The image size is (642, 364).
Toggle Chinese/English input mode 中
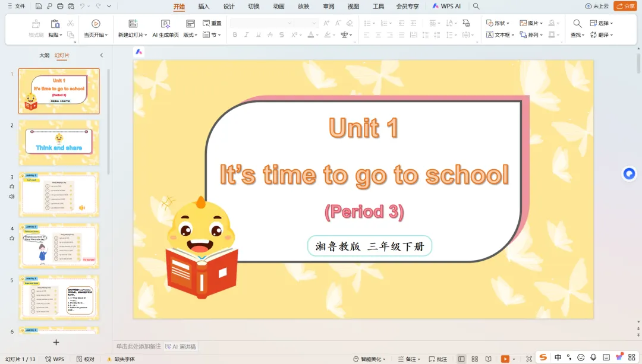point(558,357)
